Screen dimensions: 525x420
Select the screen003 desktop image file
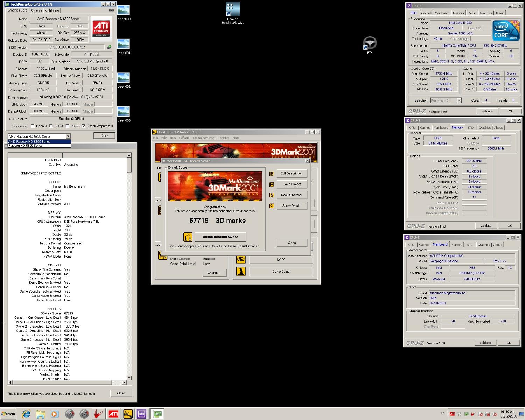point(124,114)
